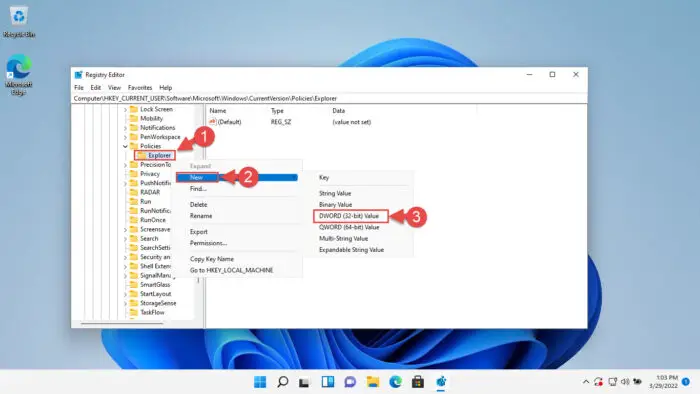
Task: Launch File Explorer from the taskbar
Action: [373, 382]
